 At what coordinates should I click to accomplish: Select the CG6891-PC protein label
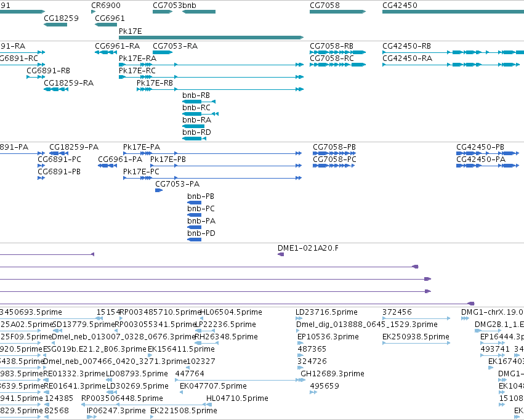[59, 160]
